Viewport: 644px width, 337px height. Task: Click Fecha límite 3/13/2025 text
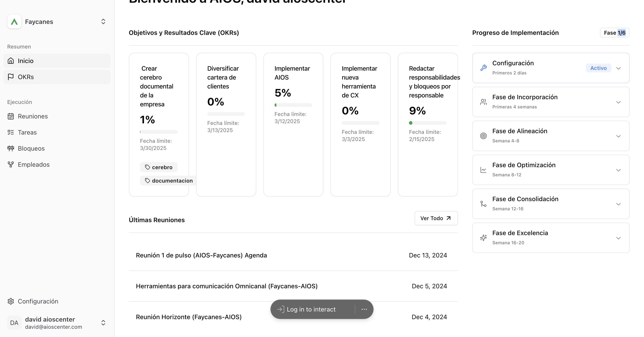point(223,127)
